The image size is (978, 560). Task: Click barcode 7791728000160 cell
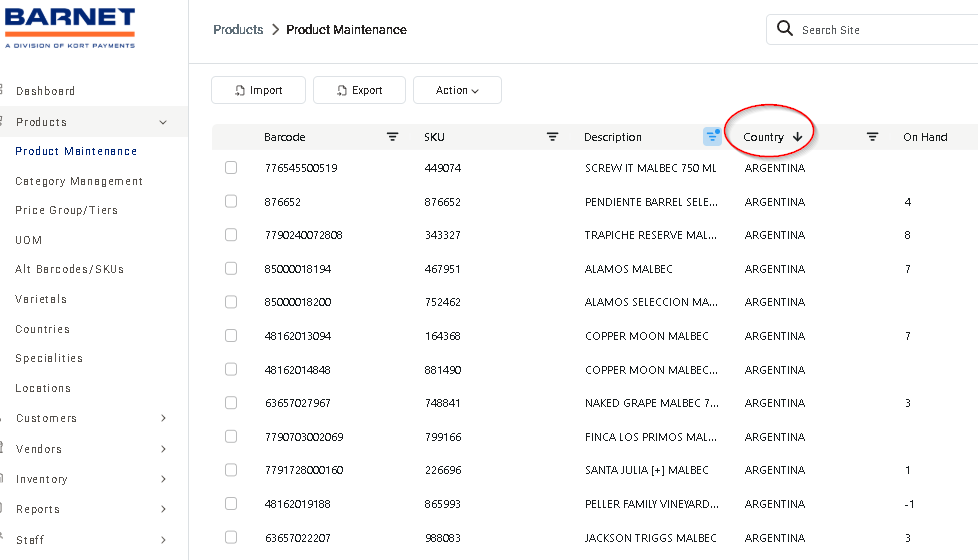click(x=304, y=470)
